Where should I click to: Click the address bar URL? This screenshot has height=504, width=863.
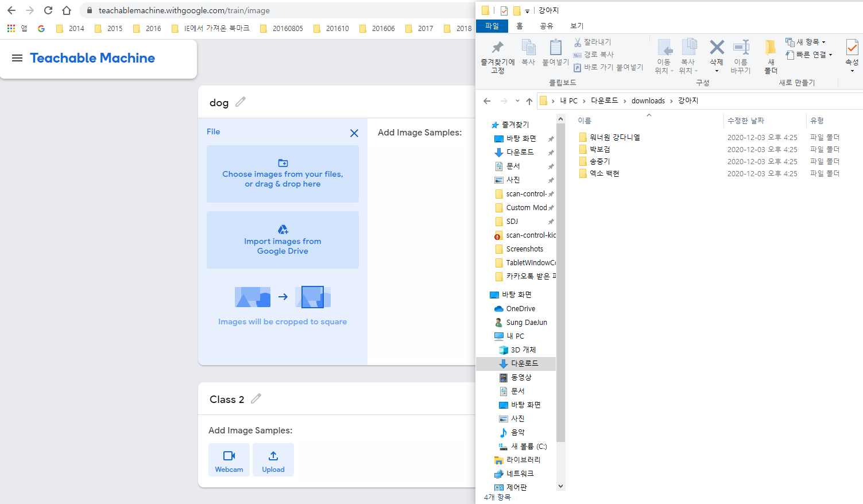tap(184, 10)
